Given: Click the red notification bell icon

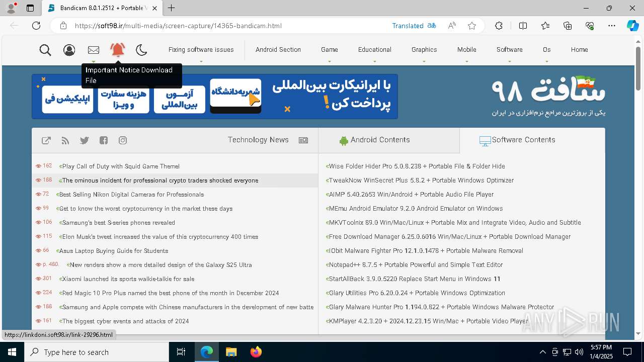Looking at the screenshot, I should pos(118,49).
